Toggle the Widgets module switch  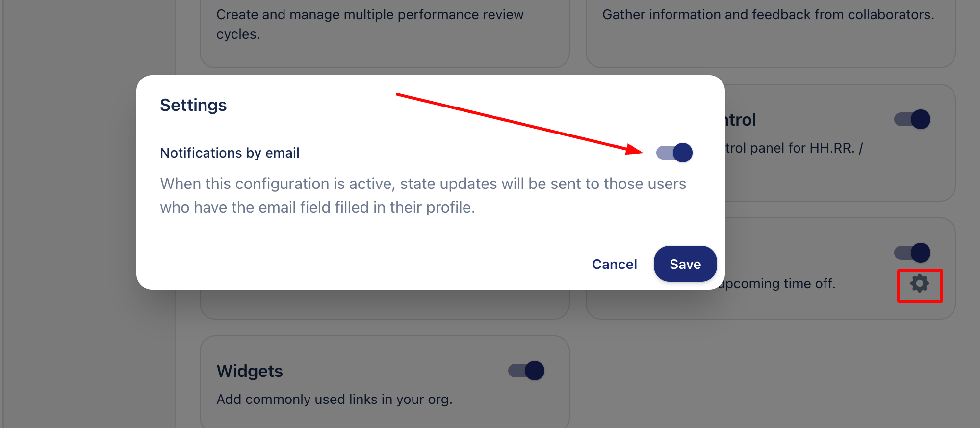(x=526, y=371)
